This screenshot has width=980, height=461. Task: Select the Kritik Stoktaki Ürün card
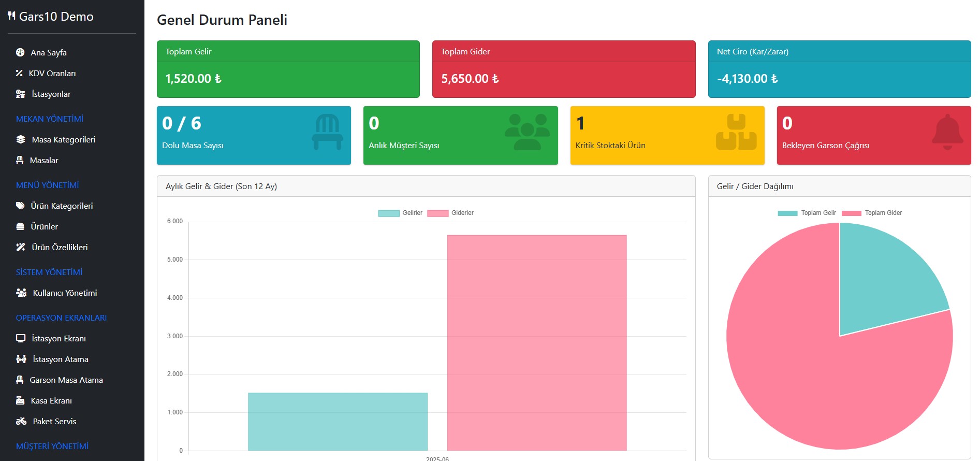pyautogui.click(x=667, y=135)
